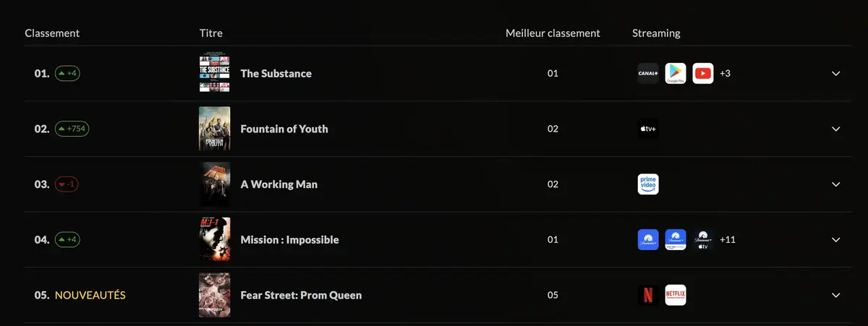Click the YouTube streaming icon

(x=702, y=74)
